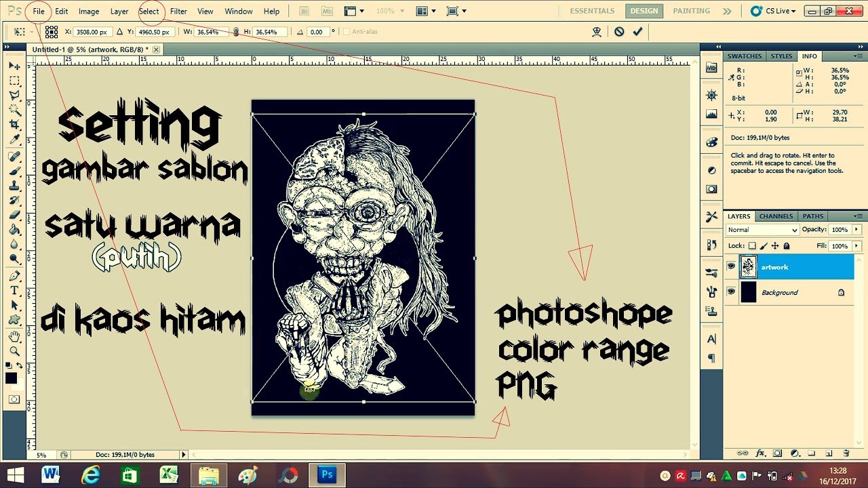The image size is (868, 488).
Task: Open CS Live dropdown
Action: click(773, 11)
